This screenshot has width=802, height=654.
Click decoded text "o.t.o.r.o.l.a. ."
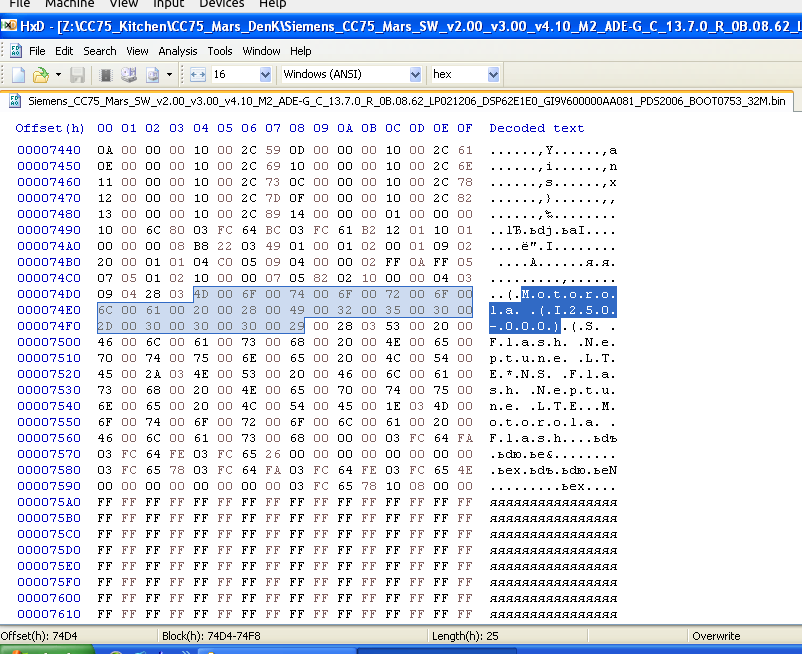553,422
